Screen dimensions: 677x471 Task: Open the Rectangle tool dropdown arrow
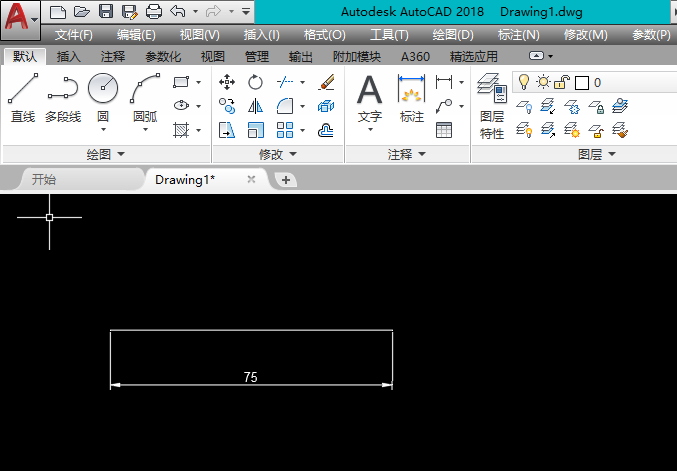(199, 82)
